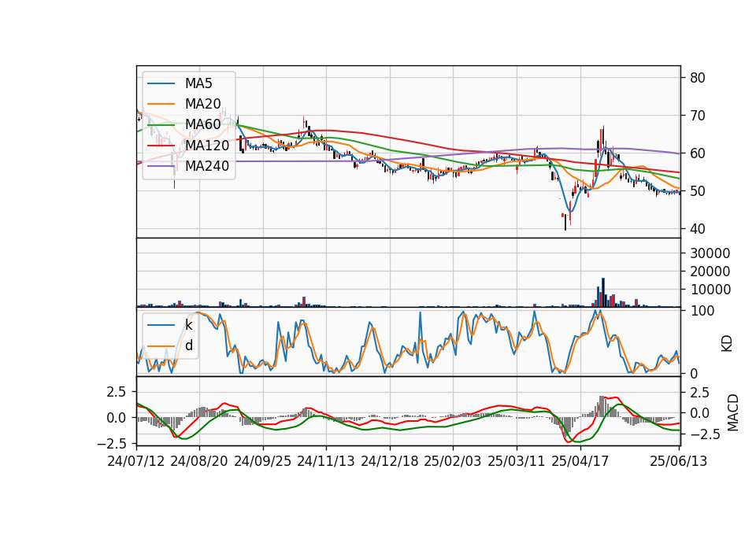
Task: Click the 24/08/20 date tick label
Action: tap(199, 461)
